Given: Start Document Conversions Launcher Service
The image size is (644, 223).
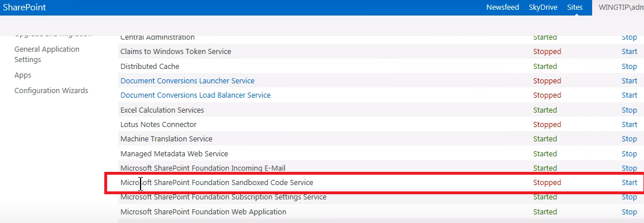Looking at the screenshot, I should [x=629, y=81].
